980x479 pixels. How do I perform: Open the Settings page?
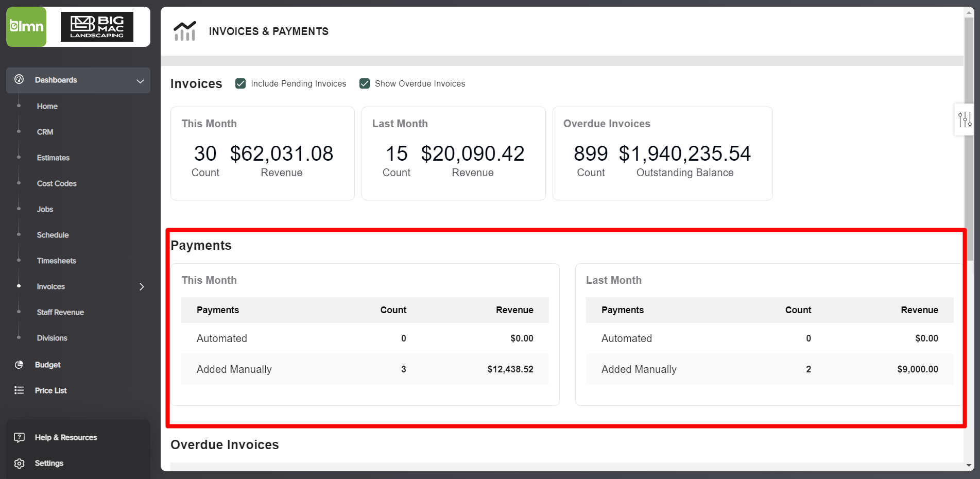coord(49,463)
